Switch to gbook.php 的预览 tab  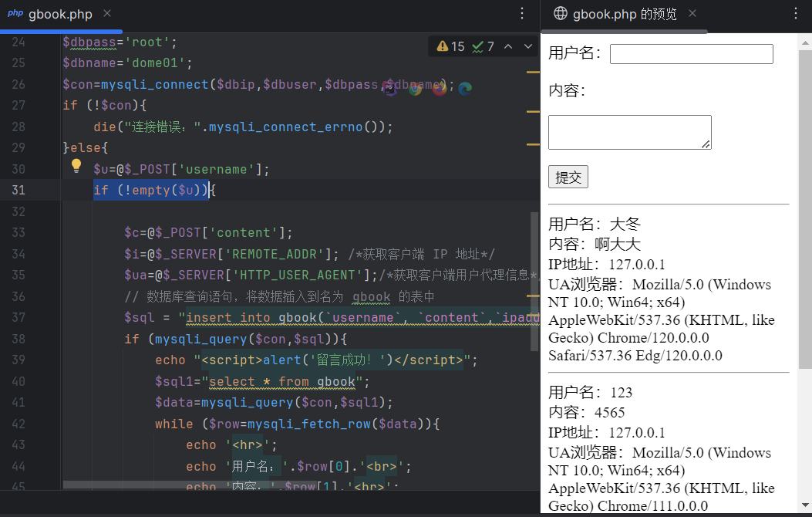coord(625,14)
